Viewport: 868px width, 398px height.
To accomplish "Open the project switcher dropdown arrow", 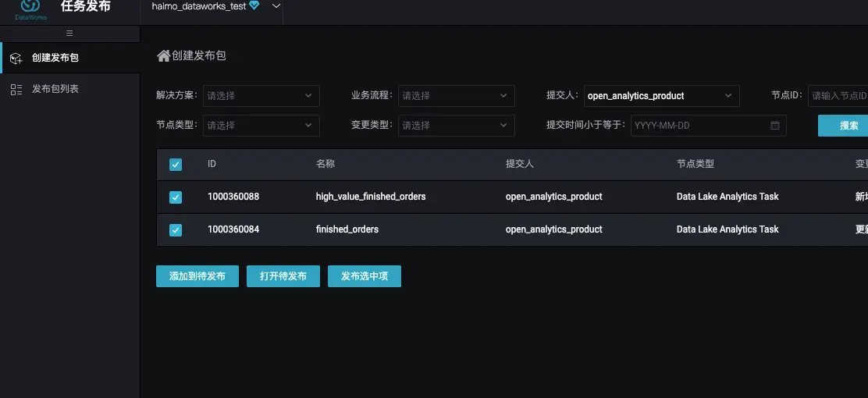I will (x=276, y=5).
